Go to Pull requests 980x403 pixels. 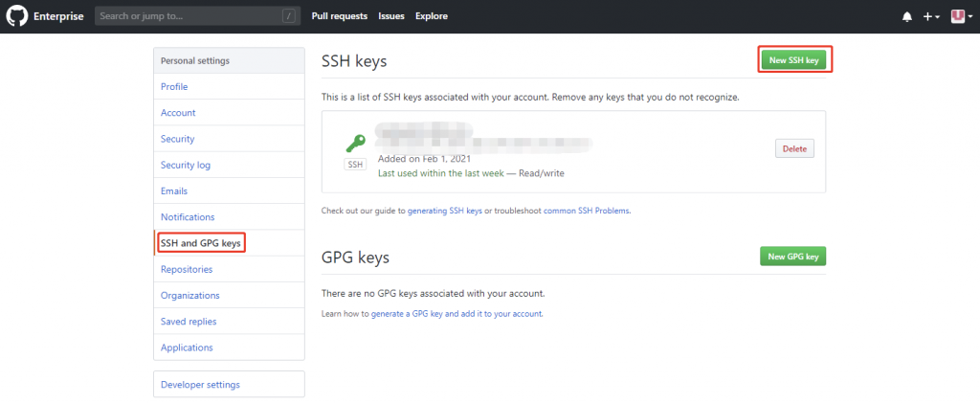pos(340,16)
